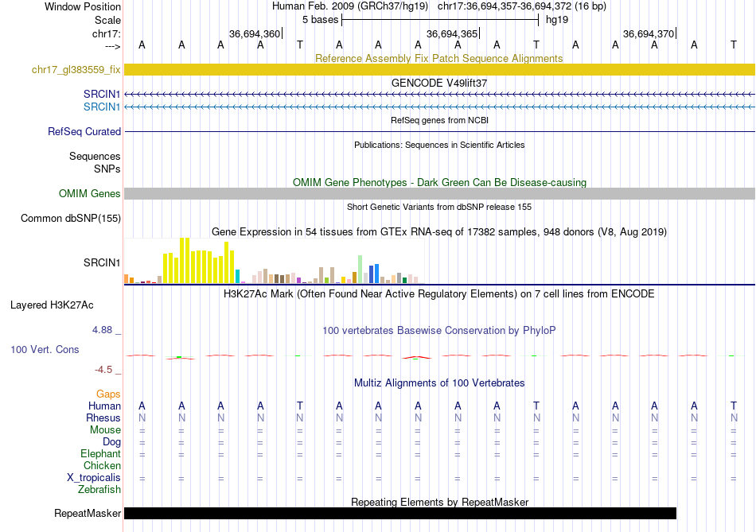Select the Human alignment row label
Viewport: 756px width, 532px height.
coord(104,406)
